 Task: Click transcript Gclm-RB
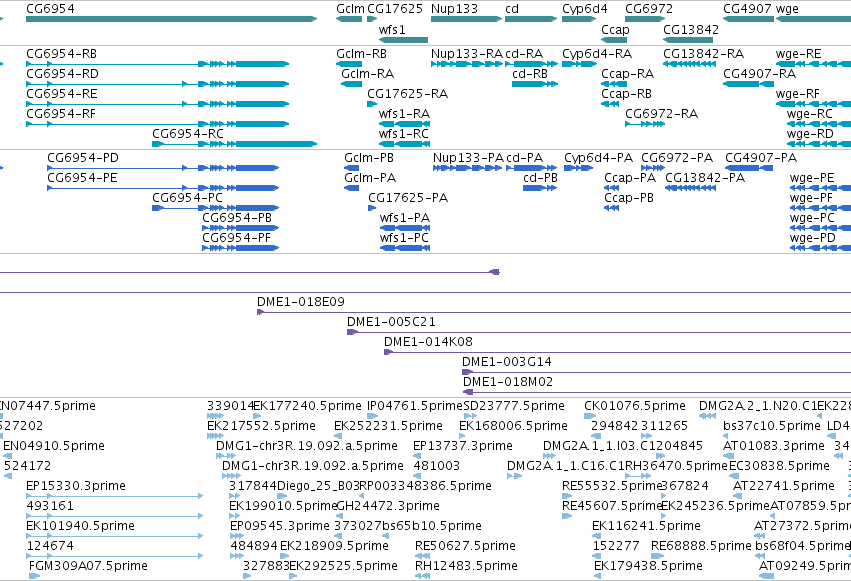click(349, 64)
